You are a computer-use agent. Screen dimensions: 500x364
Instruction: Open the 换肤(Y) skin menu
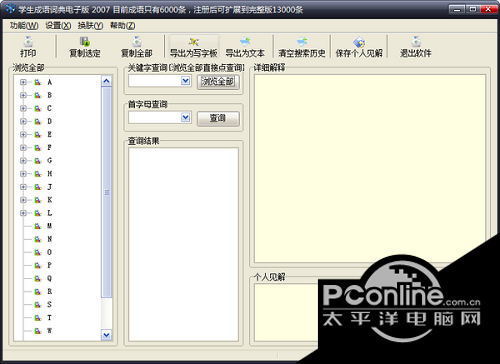pos(90,25)
